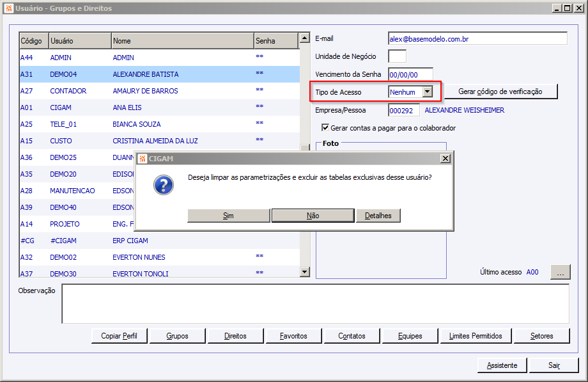
Task: Open Detalhes in the dialog
Action: pyautogui.click(x=378, y=216)
